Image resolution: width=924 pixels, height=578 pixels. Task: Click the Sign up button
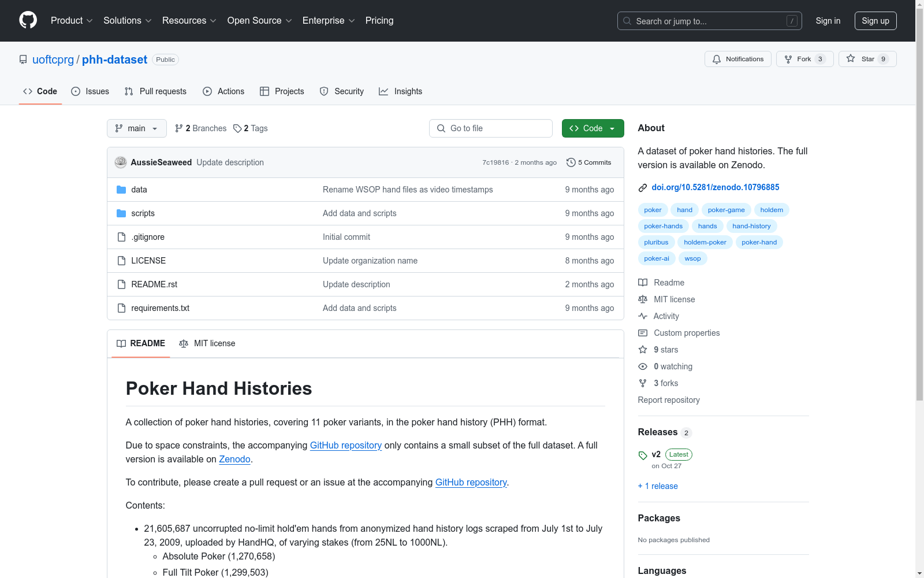point(875,21)
